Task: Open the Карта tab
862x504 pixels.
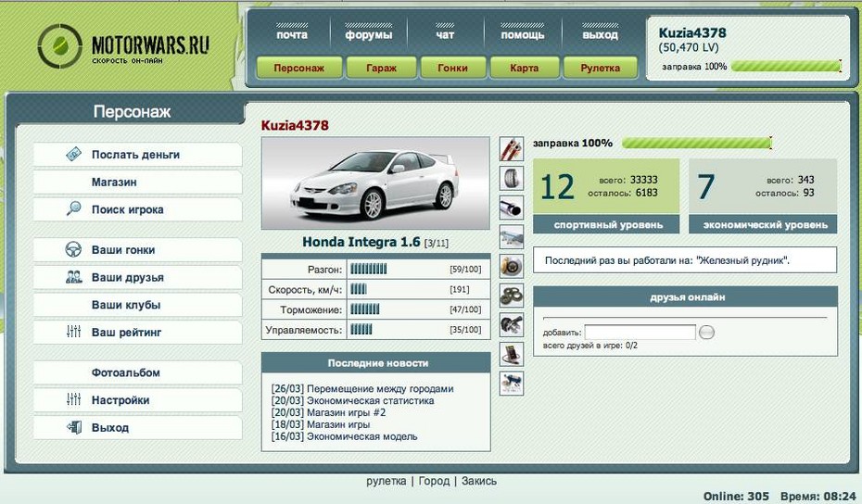Action: pyautogui.click(x=525, y=69)
